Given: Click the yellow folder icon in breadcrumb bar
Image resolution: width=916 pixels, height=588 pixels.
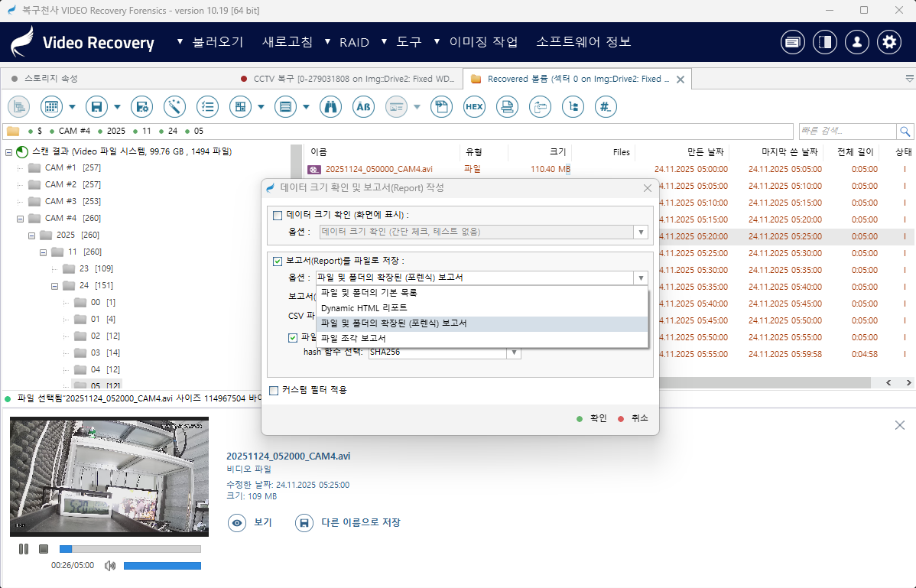Looking at the screenshot, I should click(13, 131).
